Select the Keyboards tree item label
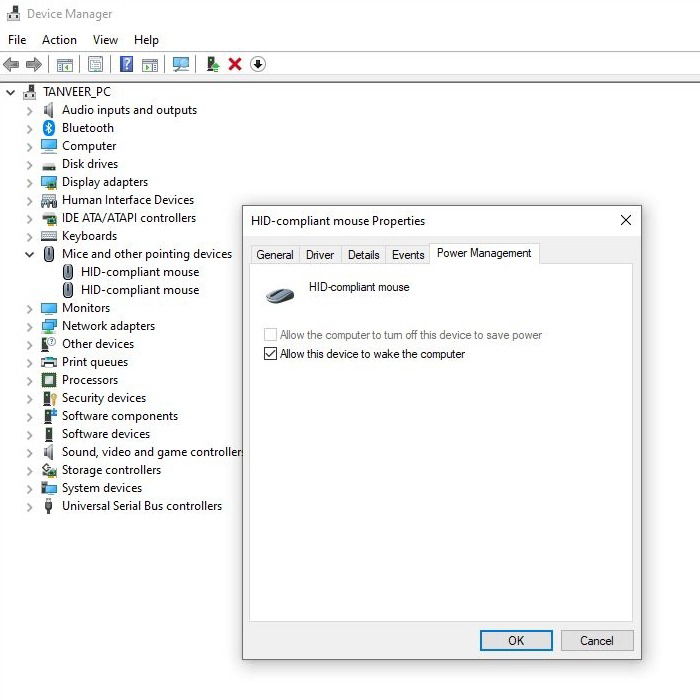Screen dimensions: 700x700 tap(89, 236)
